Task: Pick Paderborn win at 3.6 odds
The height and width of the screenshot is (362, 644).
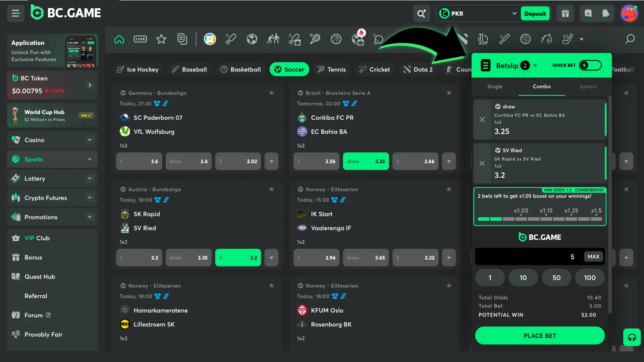Action: click(x=139, y=161)
